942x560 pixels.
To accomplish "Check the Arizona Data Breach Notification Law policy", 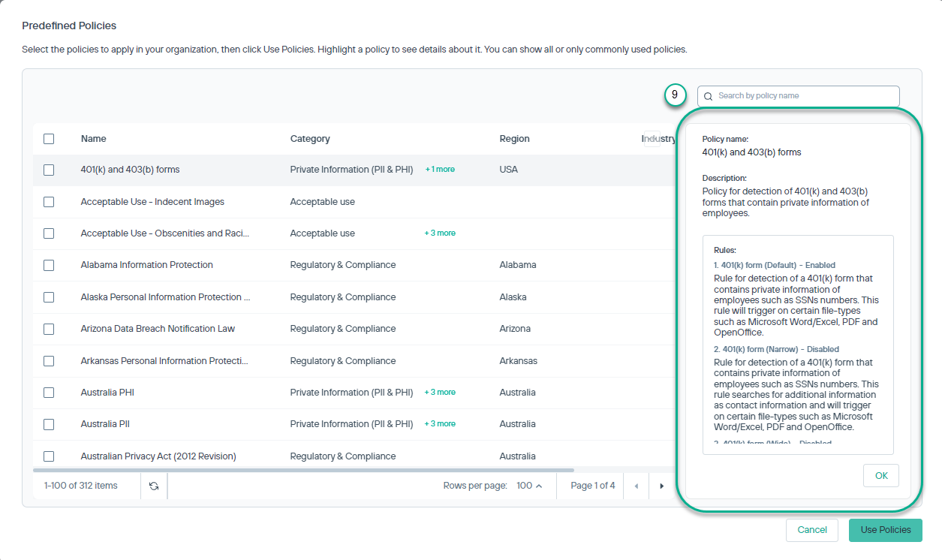I will click(49, 329).
